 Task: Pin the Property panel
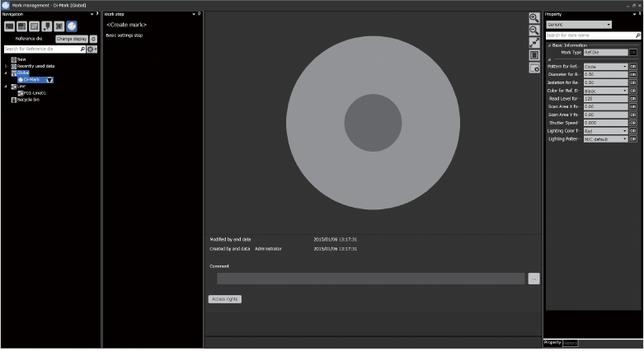click(x=641, y=14)
